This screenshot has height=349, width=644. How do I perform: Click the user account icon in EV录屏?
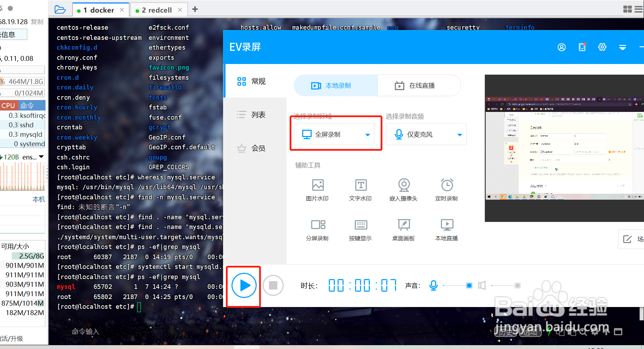tap(562, 47)
